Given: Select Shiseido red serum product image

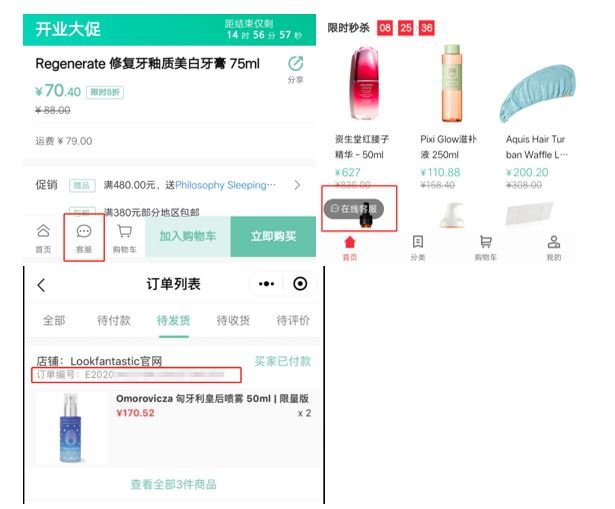Looking at the screenshot, I should coord(365,83).
